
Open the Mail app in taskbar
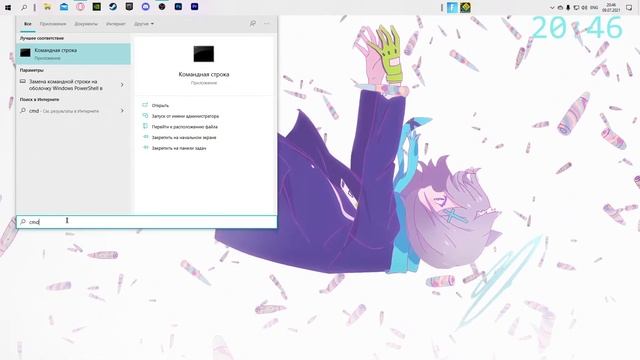click(64, 7)
